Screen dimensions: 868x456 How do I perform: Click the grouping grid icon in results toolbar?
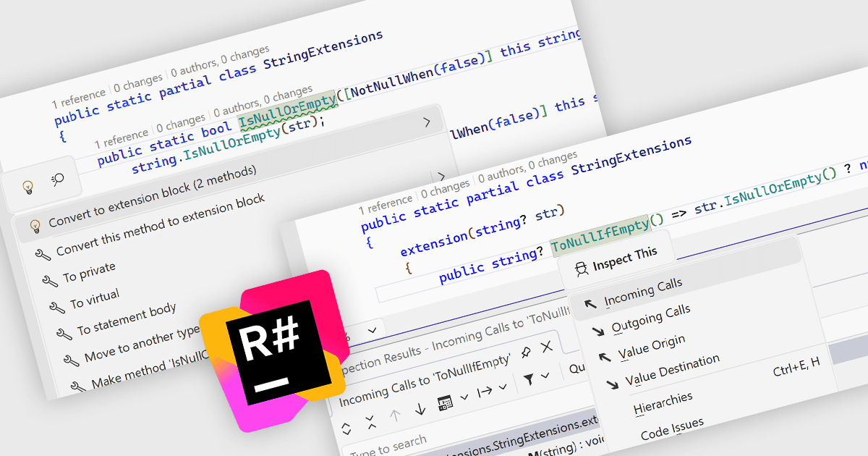446,402
